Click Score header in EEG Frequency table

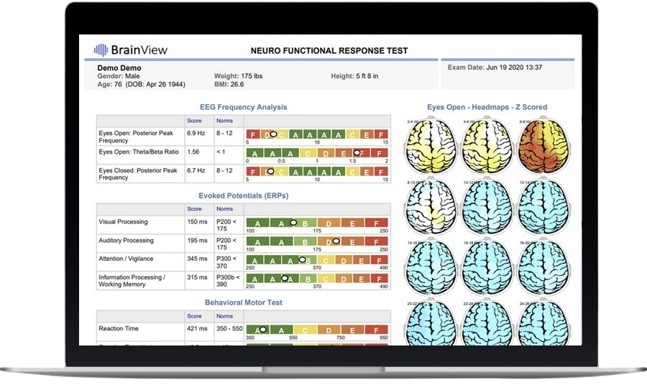(x=194, y=121)
